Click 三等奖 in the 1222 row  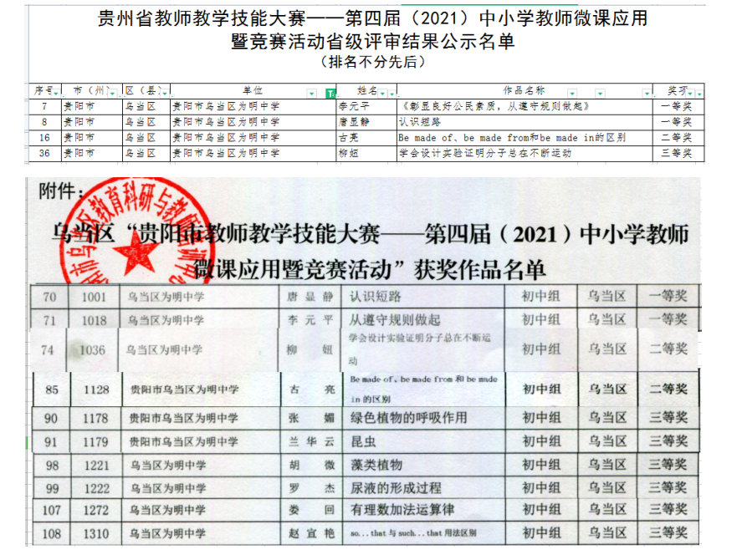tap(668, 487)
